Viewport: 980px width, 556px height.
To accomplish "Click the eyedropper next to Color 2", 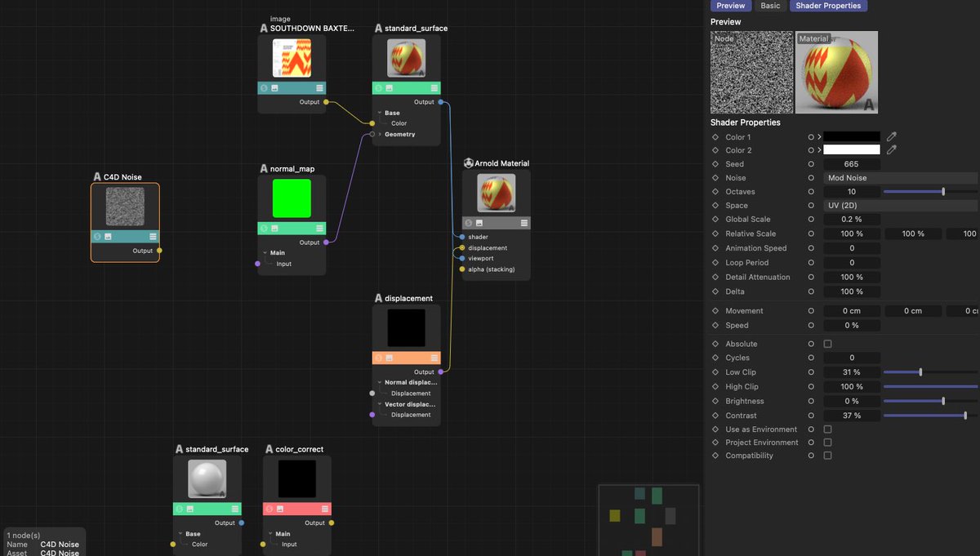I will coord(892,149).
